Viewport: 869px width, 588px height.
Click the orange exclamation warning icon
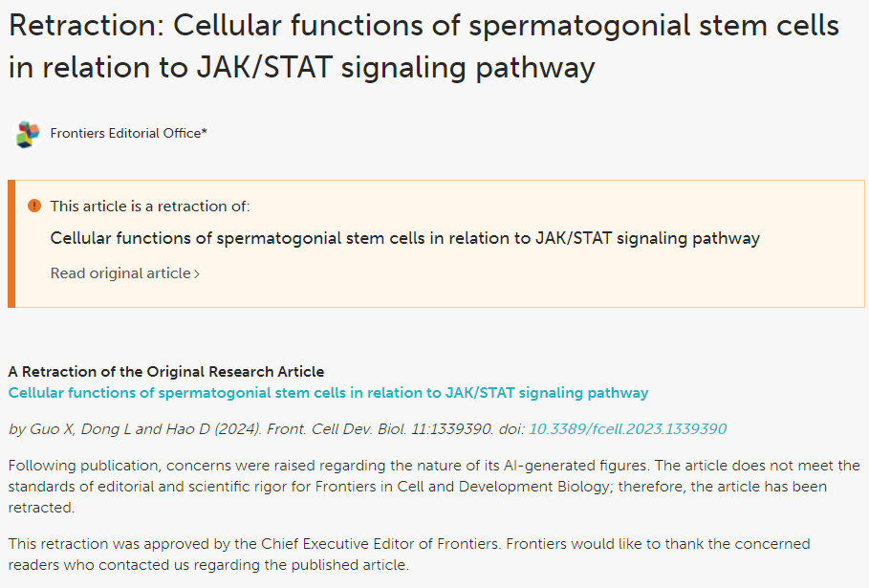point(34,206)
